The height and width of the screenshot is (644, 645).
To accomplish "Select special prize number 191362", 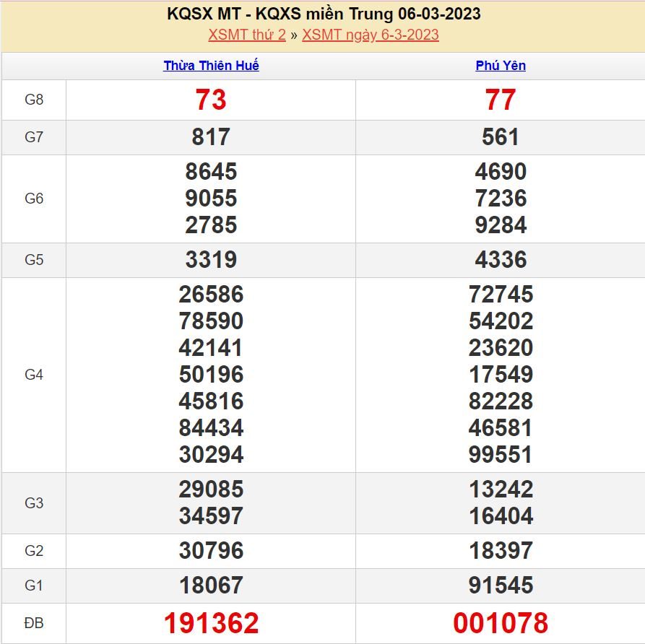I will point(211,623).
